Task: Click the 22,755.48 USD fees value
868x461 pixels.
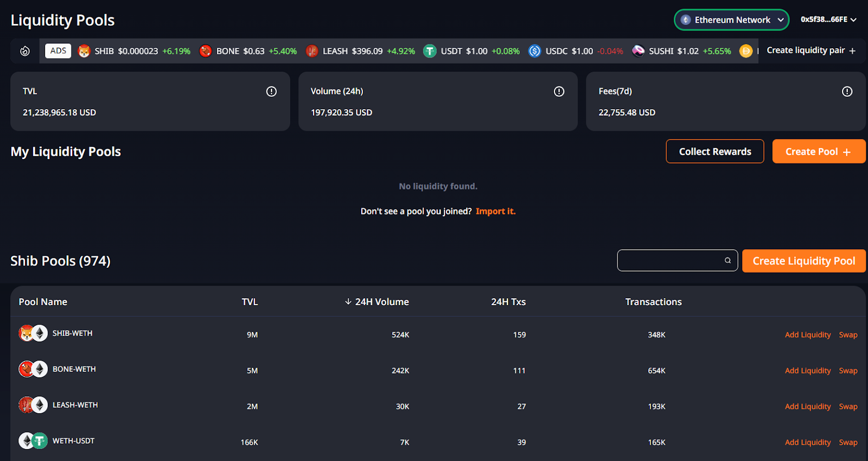Action: tap(627, 112)
